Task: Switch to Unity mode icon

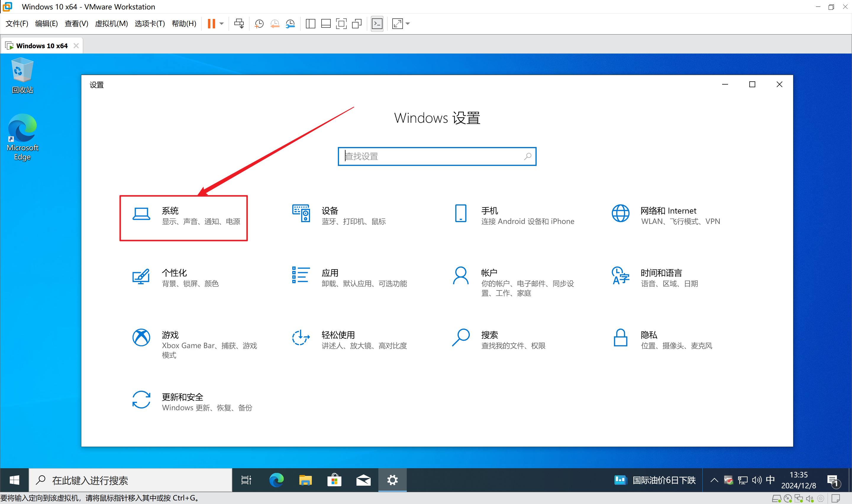Action: coord(356,24)
